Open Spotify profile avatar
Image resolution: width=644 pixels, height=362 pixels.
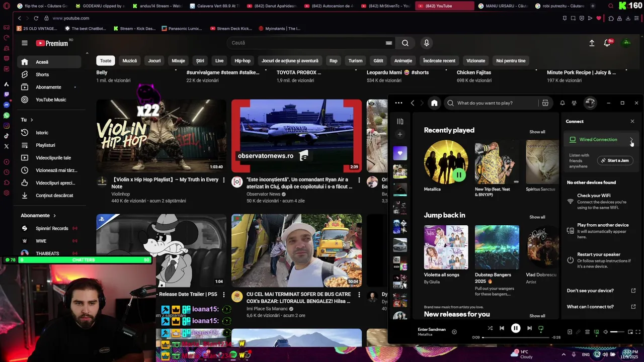(590, 103)
